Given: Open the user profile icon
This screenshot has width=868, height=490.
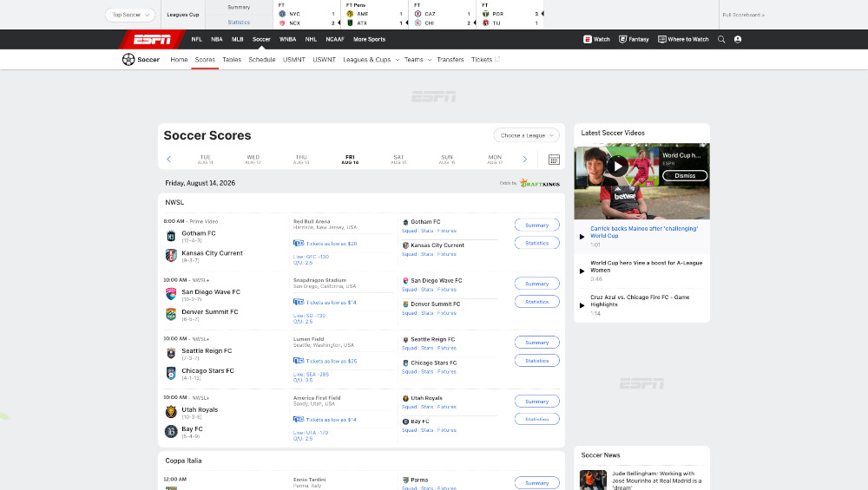Looking at the screenshot, I should [x=737, y=39].
